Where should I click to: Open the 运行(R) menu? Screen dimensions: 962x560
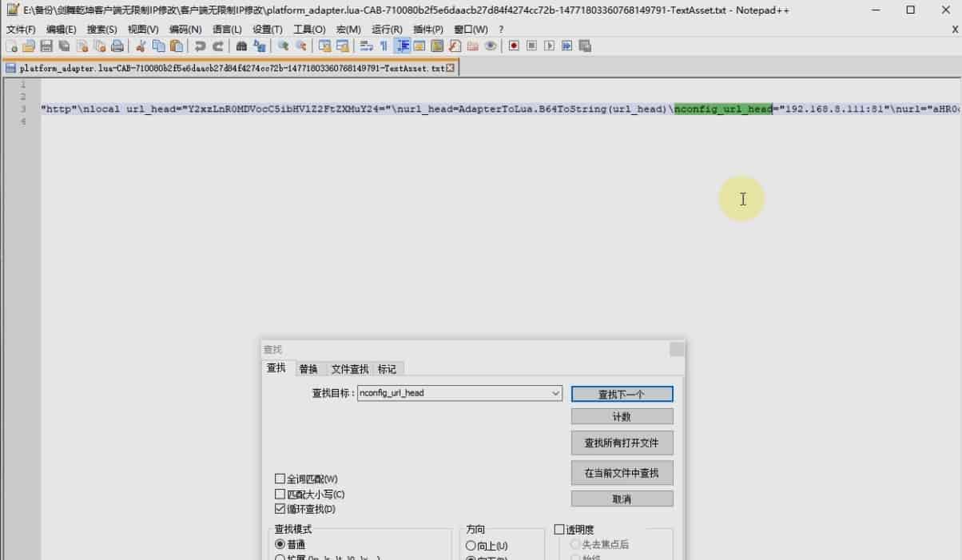pos(387,30)
